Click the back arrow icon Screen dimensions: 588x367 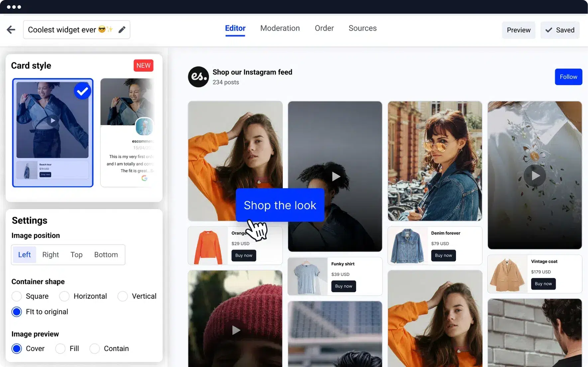click(11, 30)
